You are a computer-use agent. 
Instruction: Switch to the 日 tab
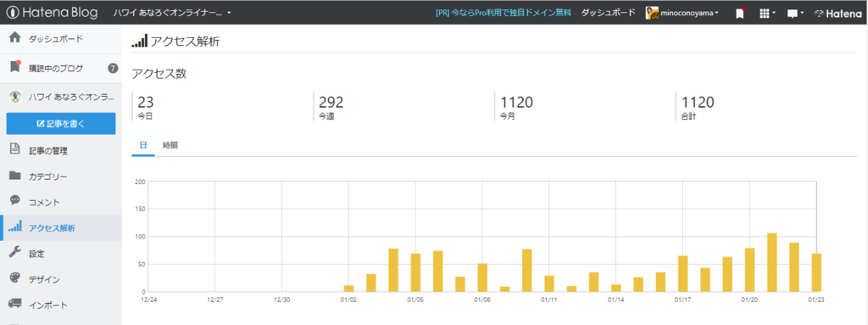point(143,145)
